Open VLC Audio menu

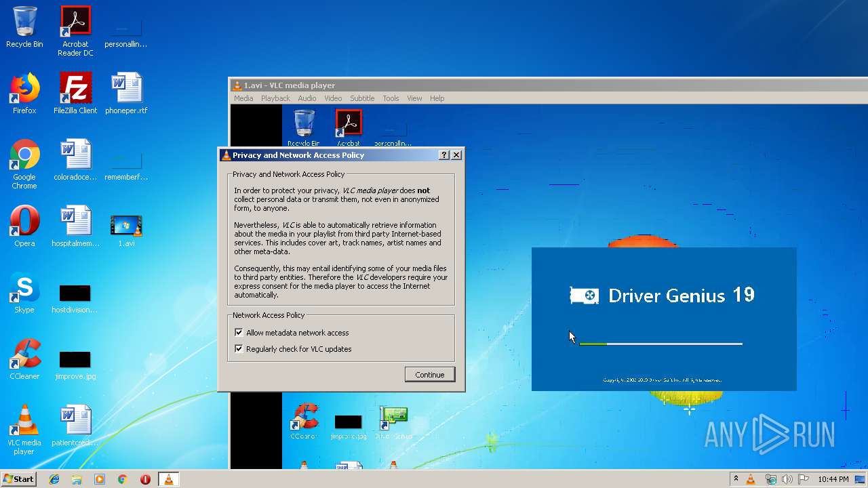tap(307, 98)
